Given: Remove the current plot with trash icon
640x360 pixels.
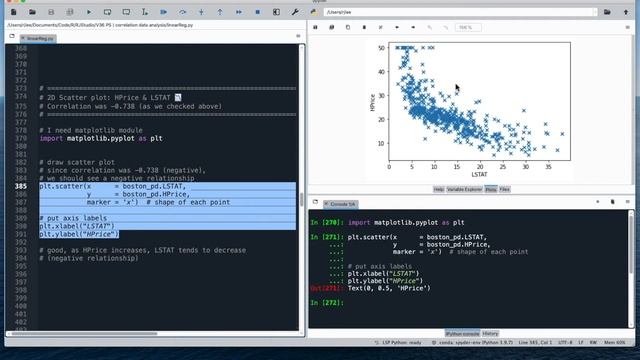Looking at the screenshot, I should 364,27.
